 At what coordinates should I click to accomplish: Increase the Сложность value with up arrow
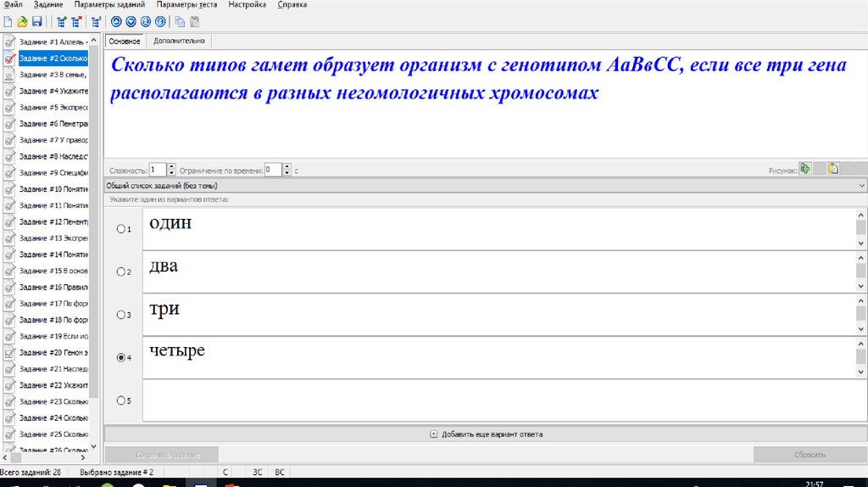tap(171, 166)
